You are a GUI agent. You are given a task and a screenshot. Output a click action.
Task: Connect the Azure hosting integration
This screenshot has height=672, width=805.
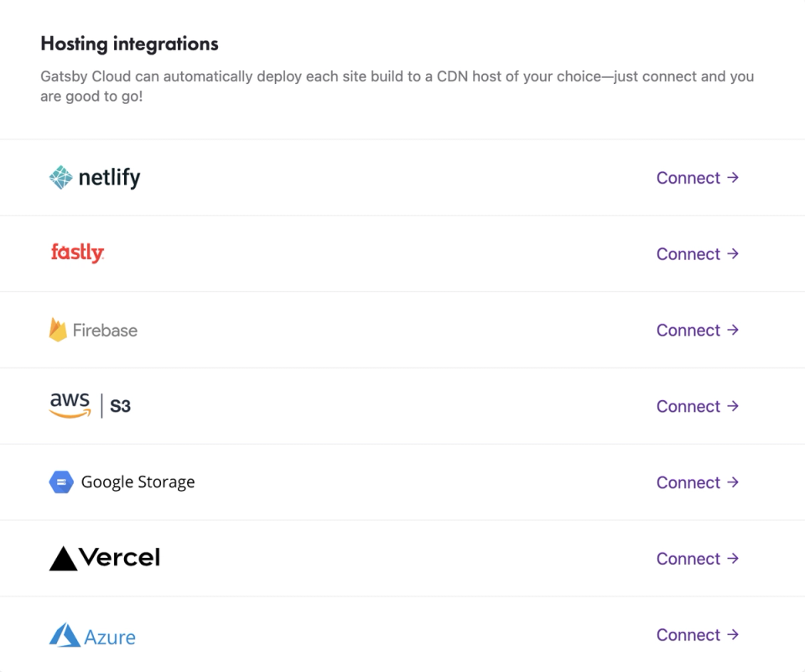point(697,636)
